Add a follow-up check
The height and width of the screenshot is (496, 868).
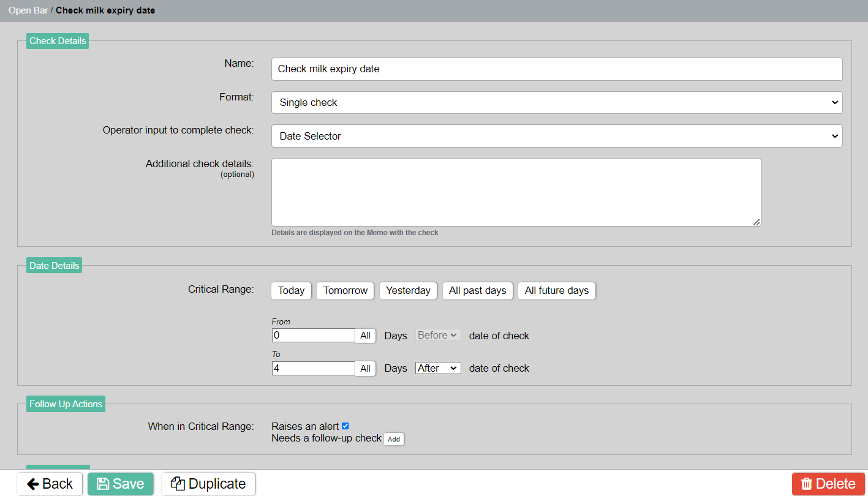(x=393, y=439)
